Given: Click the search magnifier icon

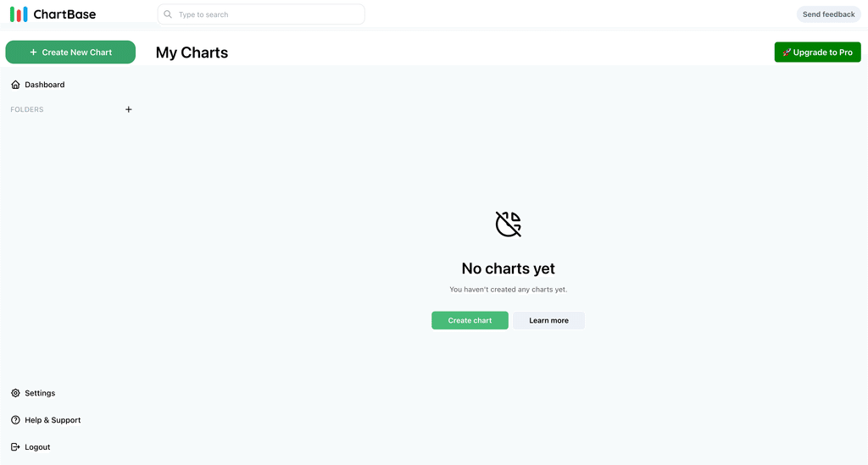Looking at the screenshot, I should coord(168,14).
